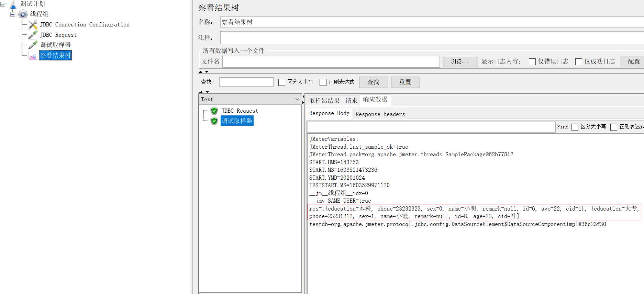Image resolution: width=644 pixels, height=294 pixels.
Task: Select JDBC Request in the test plan tree
Action: click(58, 35)
